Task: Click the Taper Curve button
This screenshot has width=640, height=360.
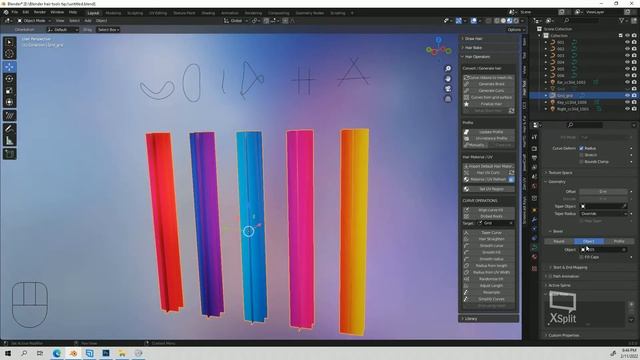Action: coord(489,233)
